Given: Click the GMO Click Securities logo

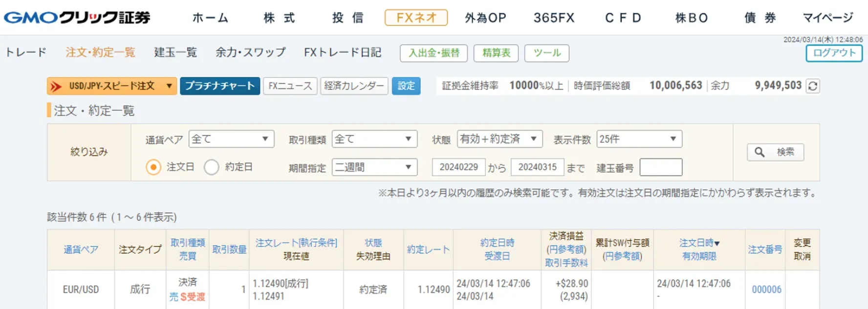Looking at the screenshot, I should coord(77,18).
